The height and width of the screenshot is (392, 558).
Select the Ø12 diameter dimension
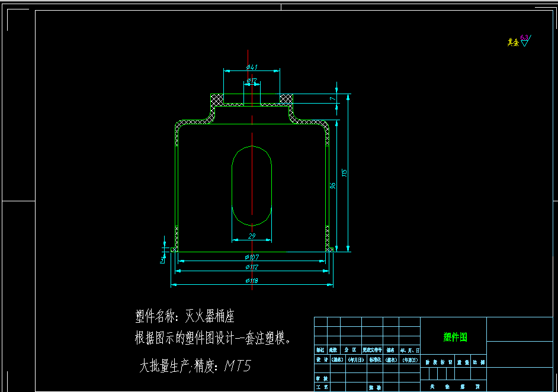(252, 81)
